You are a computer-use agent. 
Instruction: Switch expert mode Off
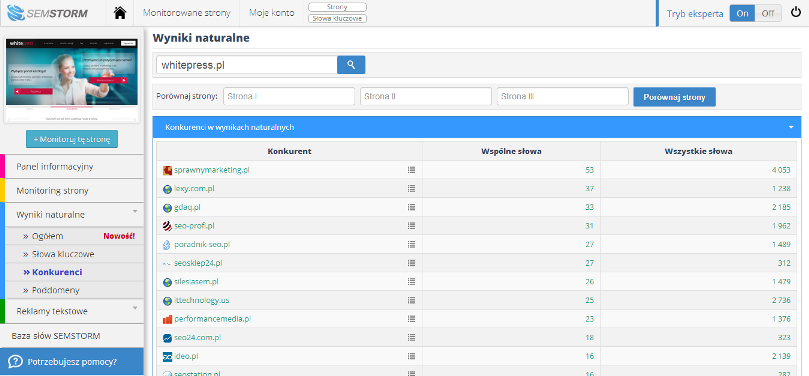coord(768,13)
